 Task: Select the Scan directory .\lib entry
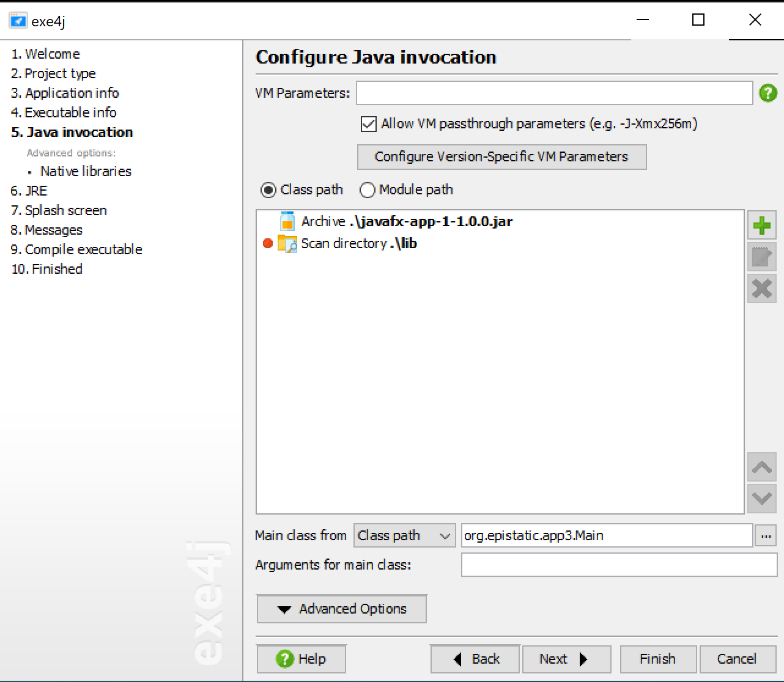(358, 243)
